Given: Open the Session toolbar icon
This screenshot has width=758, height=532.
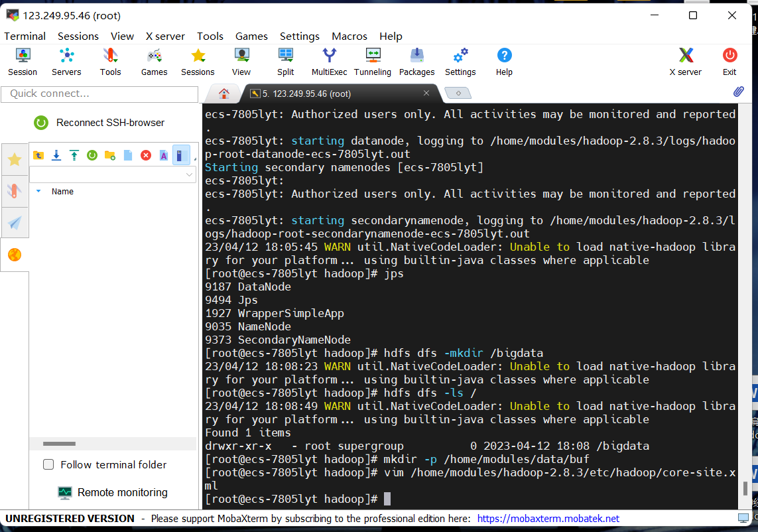Looking at the screenshot, I should [23, 62].
